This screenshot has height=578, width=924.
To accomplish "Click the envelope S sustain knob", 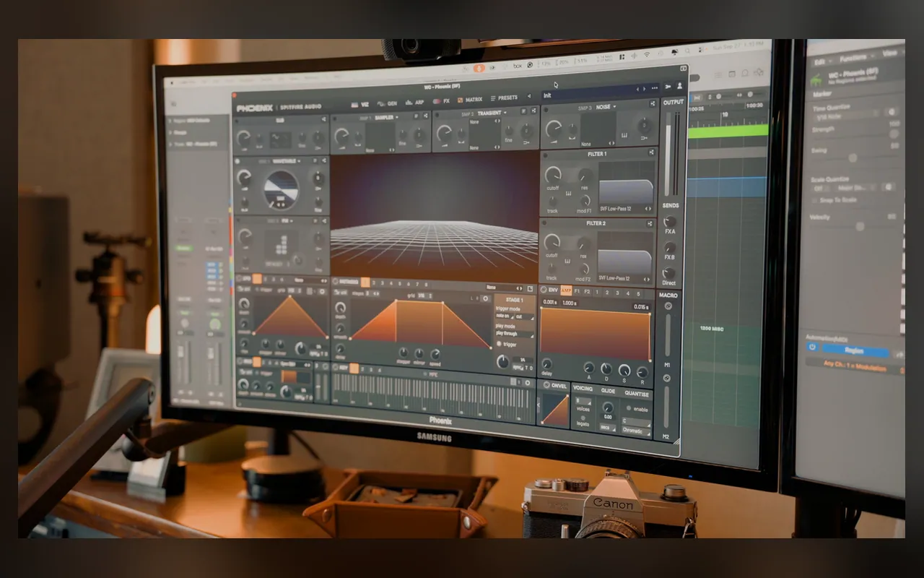I will [624, 370].
